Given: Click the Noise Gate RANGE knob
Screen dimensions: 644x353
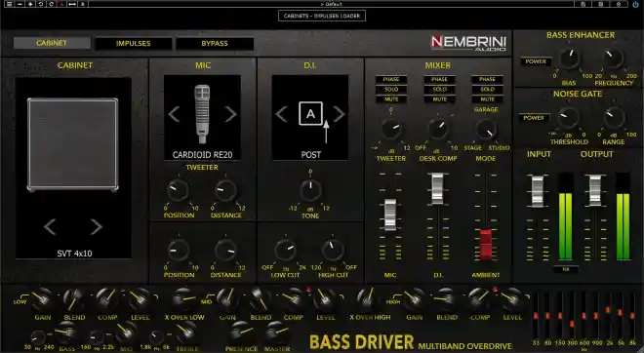Looking at the screenshot, I should coord(614,118).
